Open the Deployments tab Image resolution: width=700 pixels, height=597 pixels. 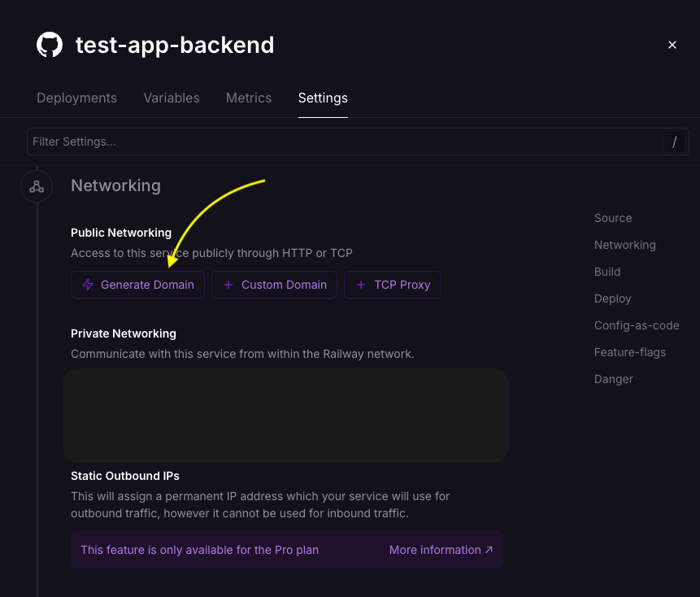pyautogui.click(x=76, y=98)
